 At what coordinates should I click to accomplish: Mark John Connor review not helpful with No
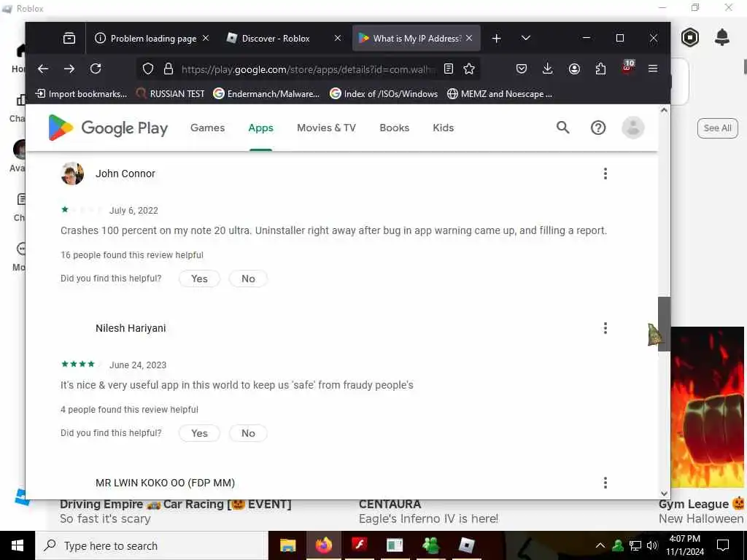pyautogui.click(x=248, y=279)
